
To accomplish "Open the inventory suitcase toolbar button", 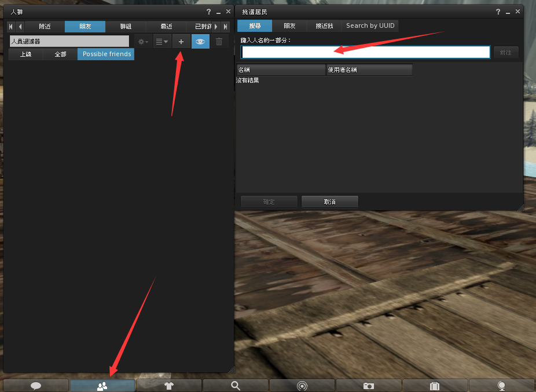I will click(435, 386).
